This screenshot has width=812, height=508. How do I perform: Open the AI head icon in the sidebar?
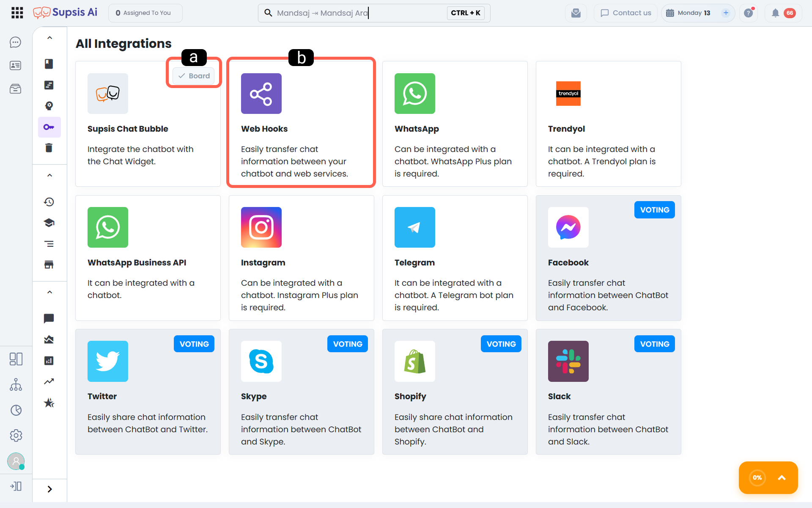[49, 106]
